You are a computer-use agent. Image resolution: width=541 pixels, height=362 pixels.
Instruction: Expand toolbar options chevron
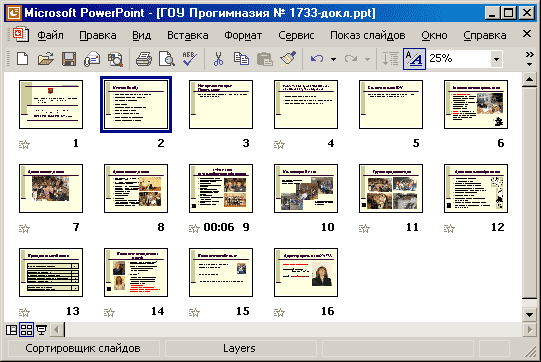click(529, 59)
